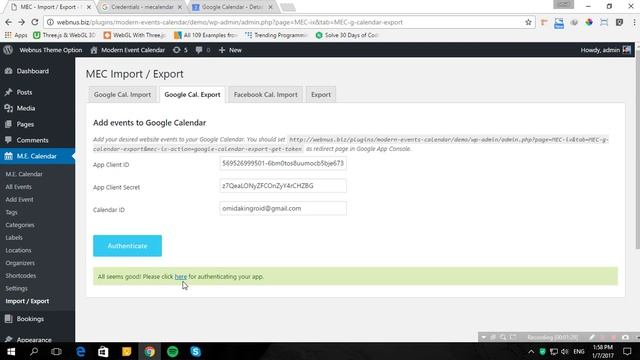Open the Apps bookmarks shortcut

[16, 35]
